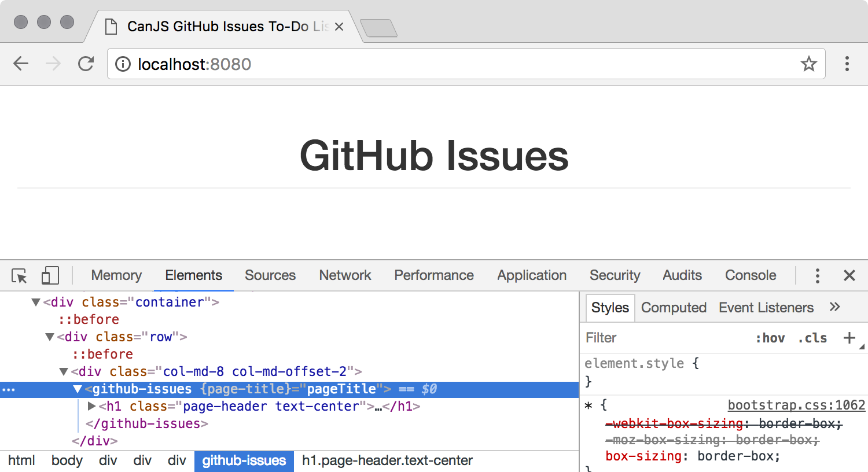868x472 pixels.
Task: Collapse the div class container node
Action: [36, 302]
